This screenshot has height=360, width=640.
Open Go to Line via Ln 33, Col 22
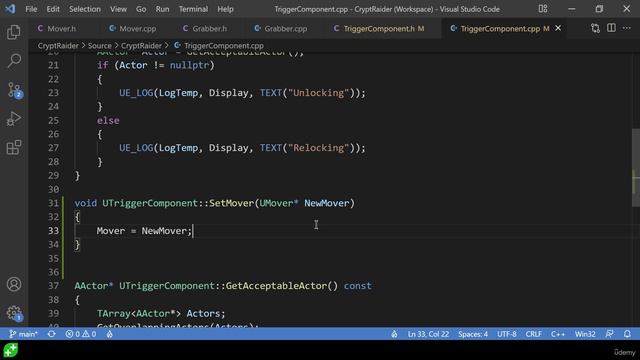pos(428,334)
